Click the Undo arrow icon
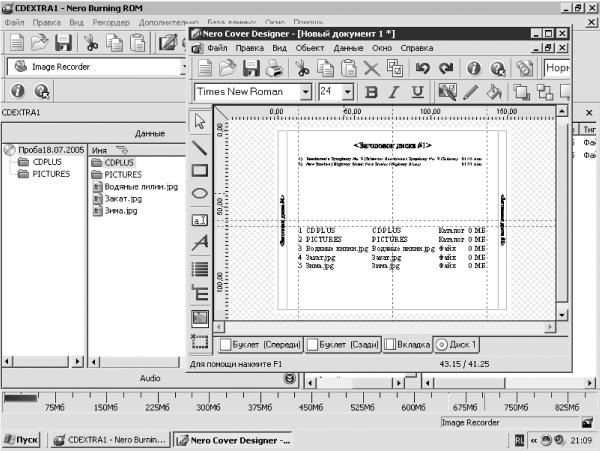Viewport: 600px width, 451px height. click(423, 69)
